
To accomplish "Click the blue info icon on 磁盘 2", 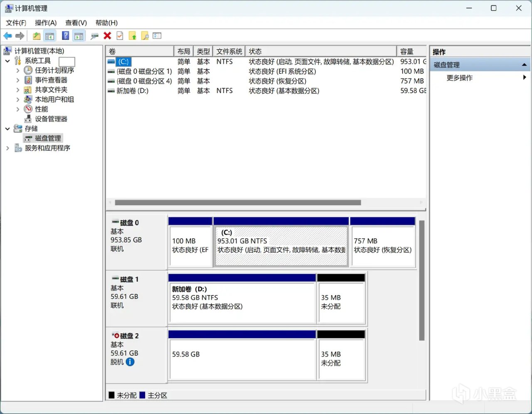I will pos(130,362).
